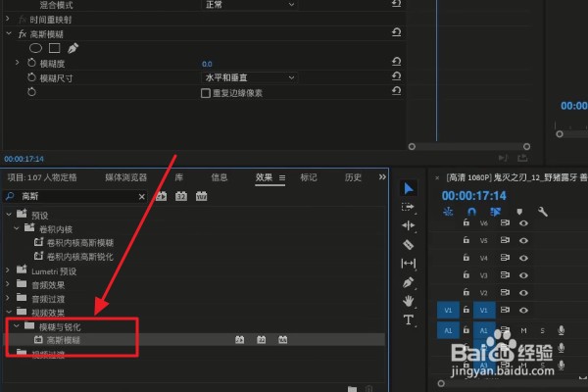
Task: Toggle animation stopwatch for 重复边缘像素
Action: click(32, 92)
